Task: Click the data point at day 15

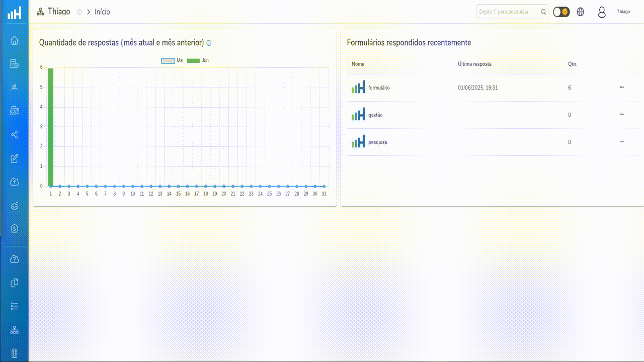Action: point(178,186)
